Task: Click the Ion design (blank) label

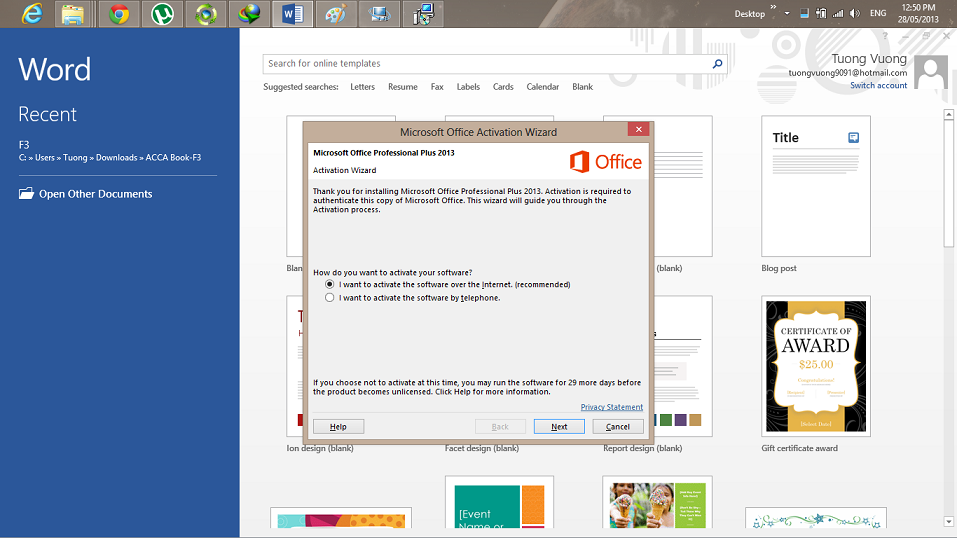Action: [320, 448]
